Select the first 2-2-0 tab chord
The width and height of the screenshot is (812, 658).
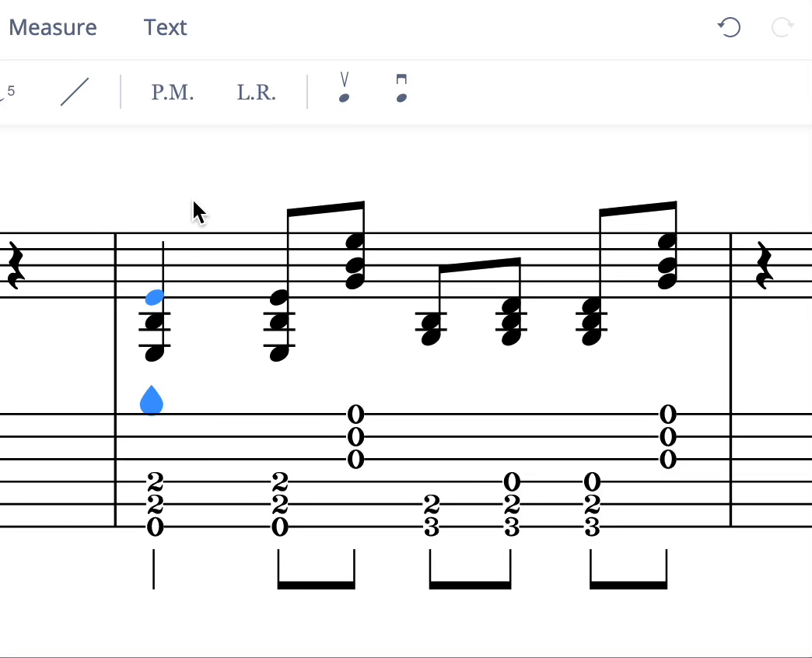point(155,503)
